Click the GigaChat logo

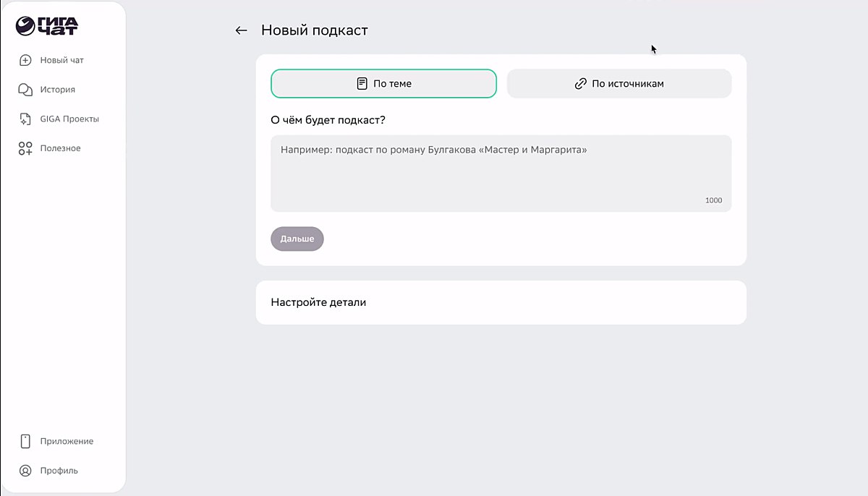[46, 25]
